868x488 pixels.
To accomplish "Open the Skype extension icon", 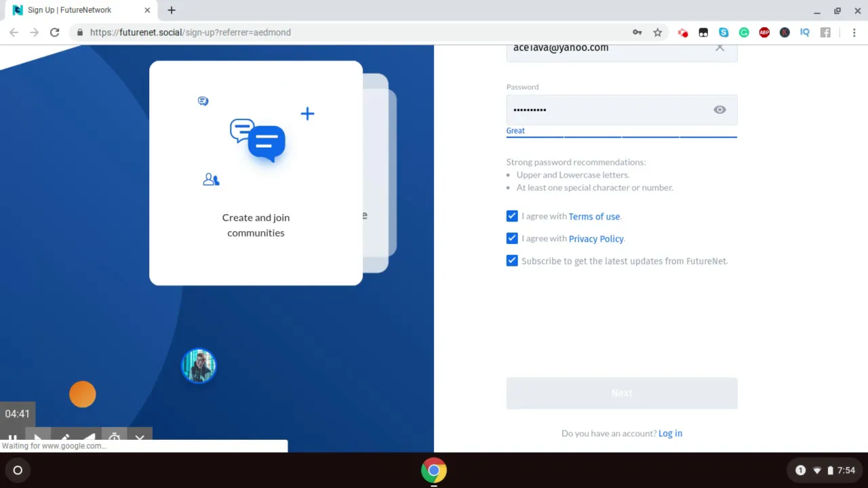I will coord(724,33).
